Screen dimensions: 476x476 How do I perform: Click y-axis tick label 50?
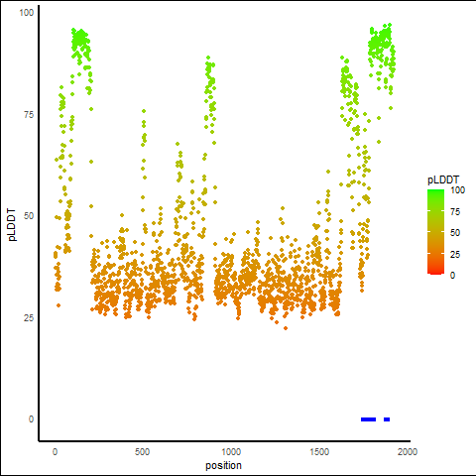coord(29,216)
